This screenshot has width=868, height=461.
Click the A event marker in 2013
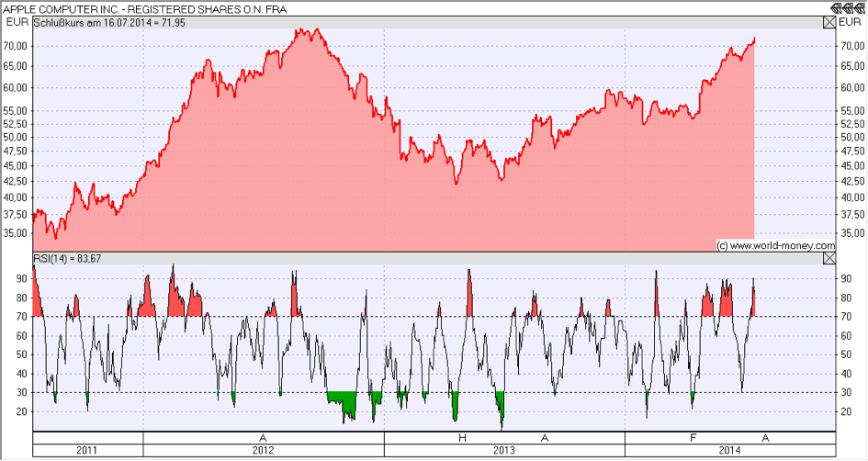click(545, 438)
